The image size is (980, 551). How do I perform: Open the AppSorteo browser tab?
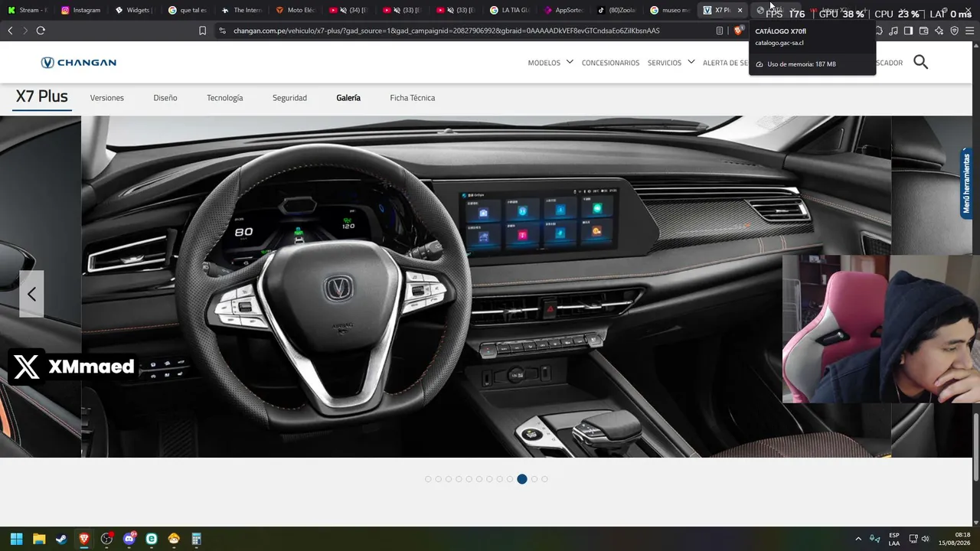[x=563, y=11]
